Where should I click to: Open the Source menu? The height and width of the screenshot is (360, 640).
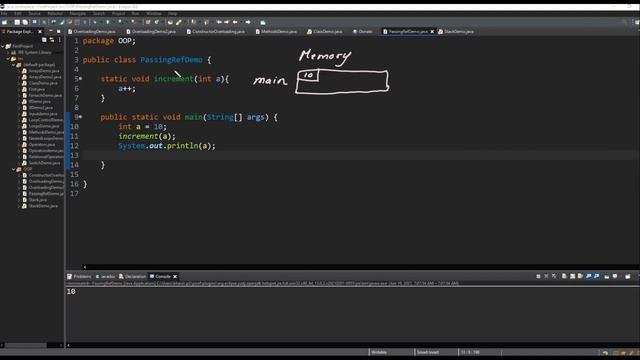tap(34, 13)
